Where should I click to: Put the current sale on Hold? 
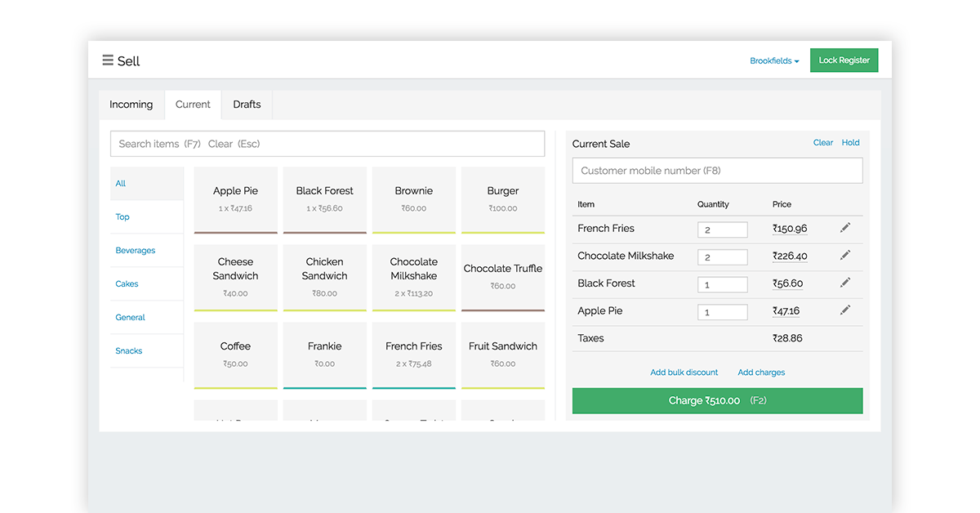pos(851,143)
